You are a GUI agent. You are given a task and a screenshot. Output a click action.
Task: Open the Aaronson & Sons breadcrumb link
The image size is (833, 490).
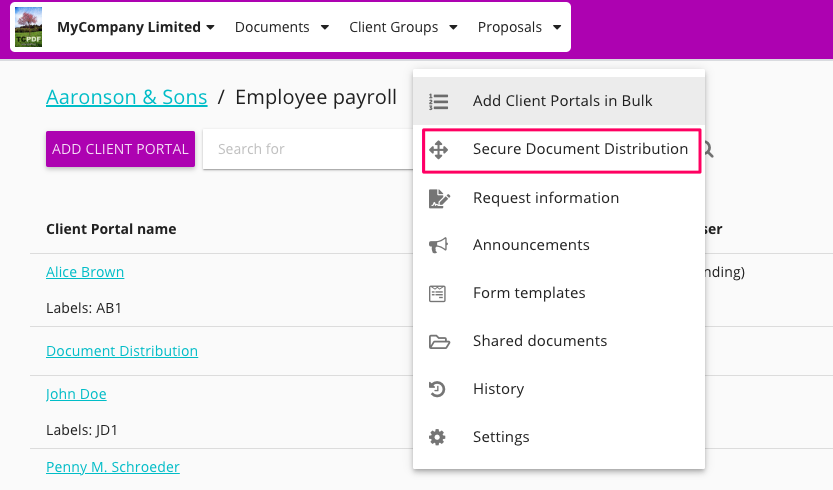(x=126, y=97)
